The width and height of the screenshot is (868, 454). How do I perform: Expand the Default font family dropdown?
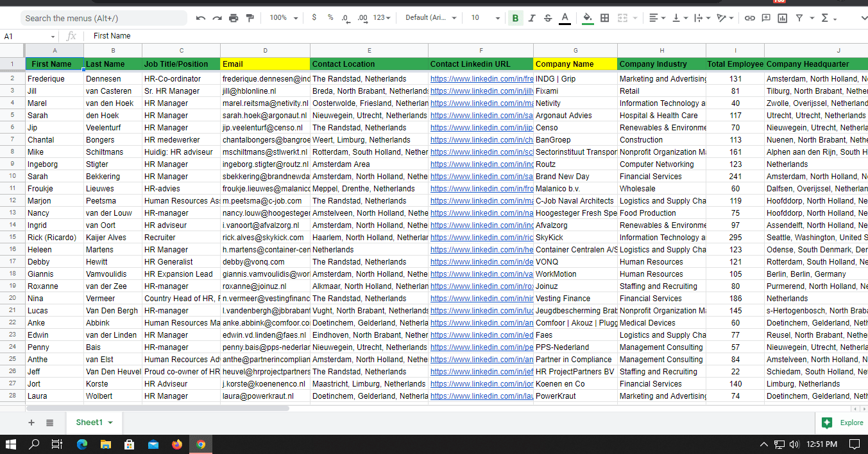point(430,18)
